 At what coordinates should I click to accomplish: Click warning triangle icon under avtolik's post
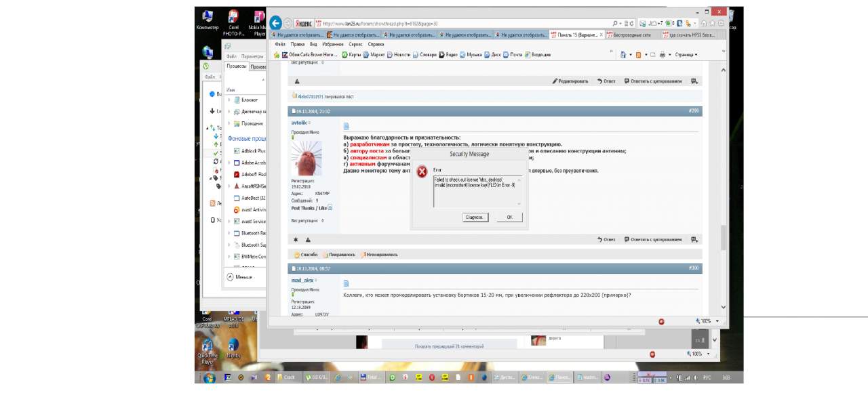point(308,239)
